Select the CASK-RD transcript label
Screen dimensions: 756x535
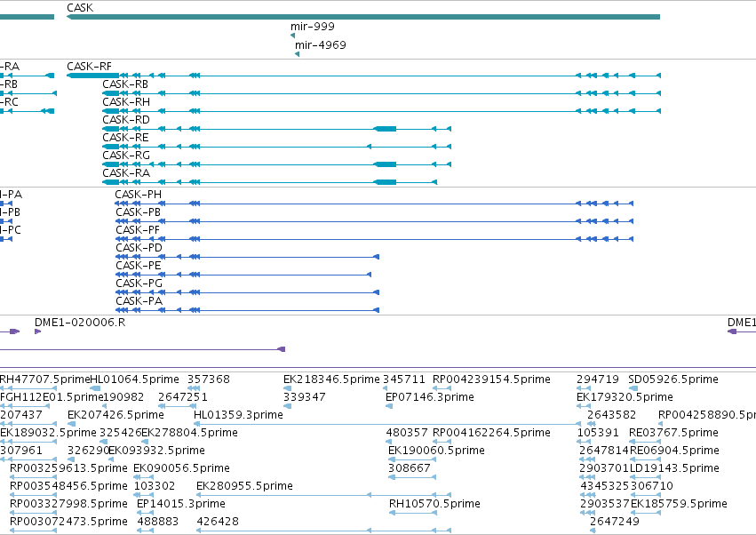(126, 120)
